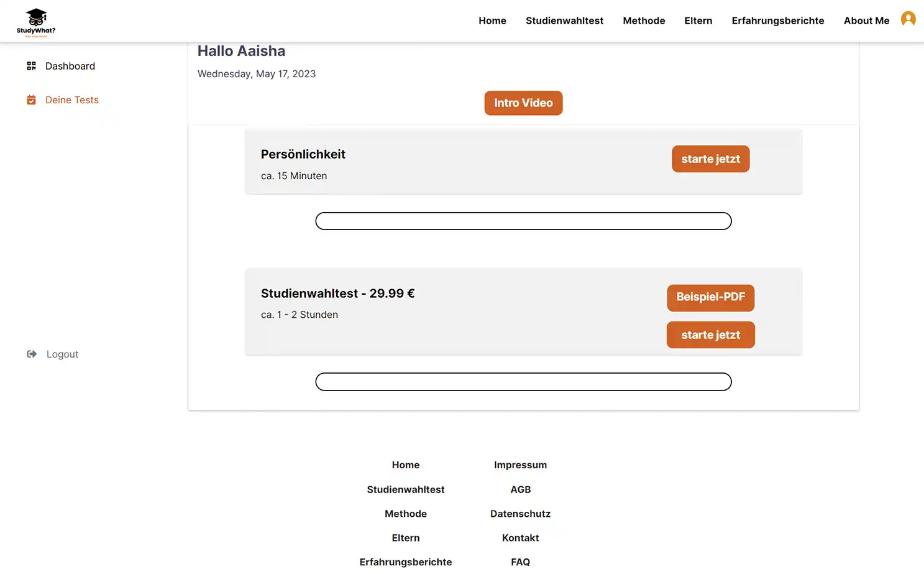The image size is (924, 574).
Task: Click the Studienwahltest progress bar
Action: coord(523,382)
